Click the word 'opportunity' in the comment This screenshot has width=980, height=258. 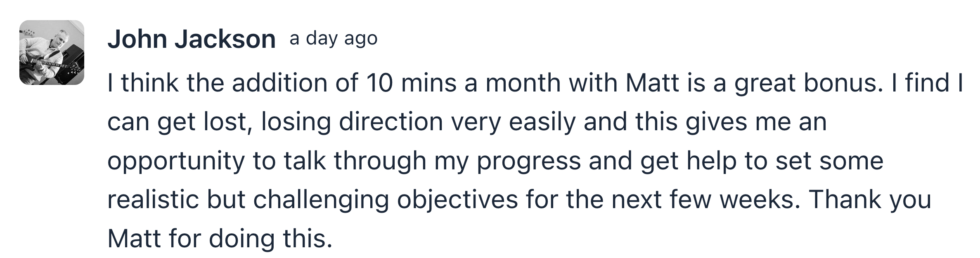176,161
